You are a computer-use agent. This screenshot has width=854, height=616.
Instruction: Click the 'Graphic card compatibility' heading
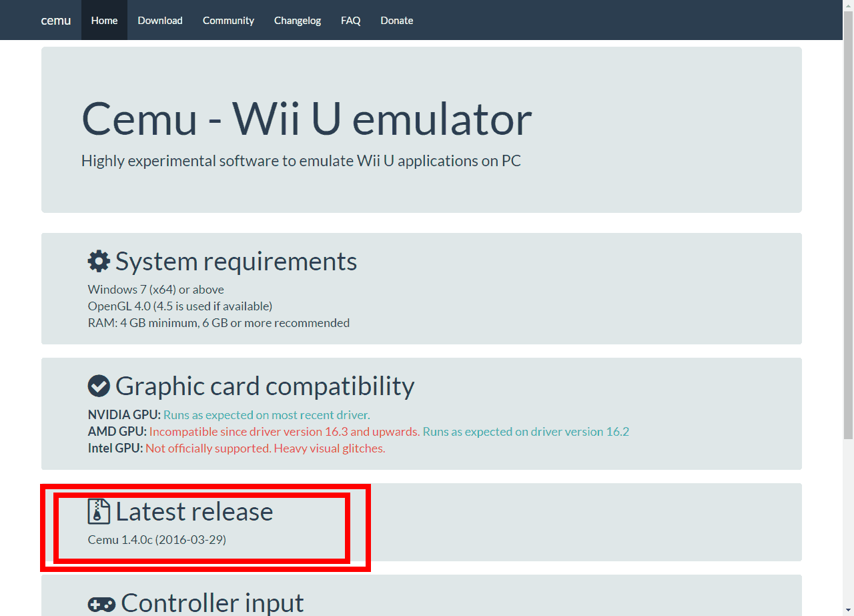point(265,386)
